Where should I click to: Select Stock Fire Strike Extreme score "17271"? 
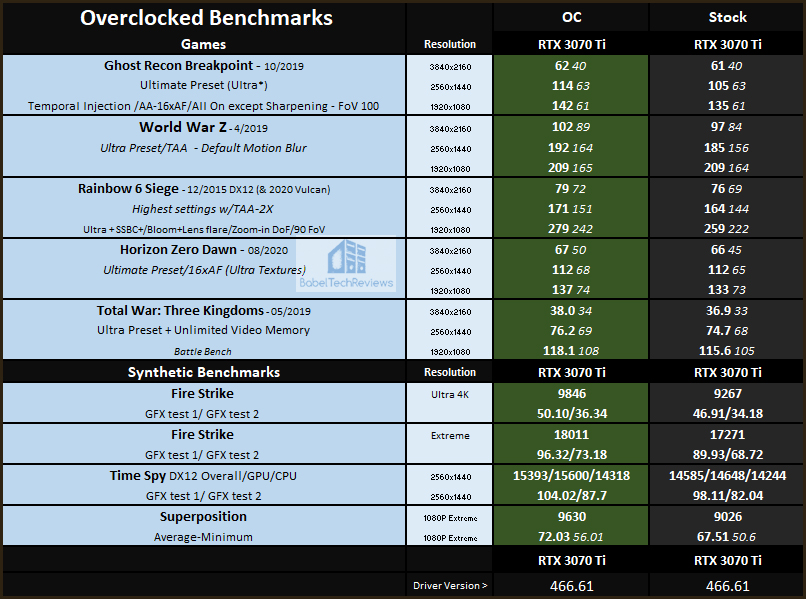click(727, 435)
